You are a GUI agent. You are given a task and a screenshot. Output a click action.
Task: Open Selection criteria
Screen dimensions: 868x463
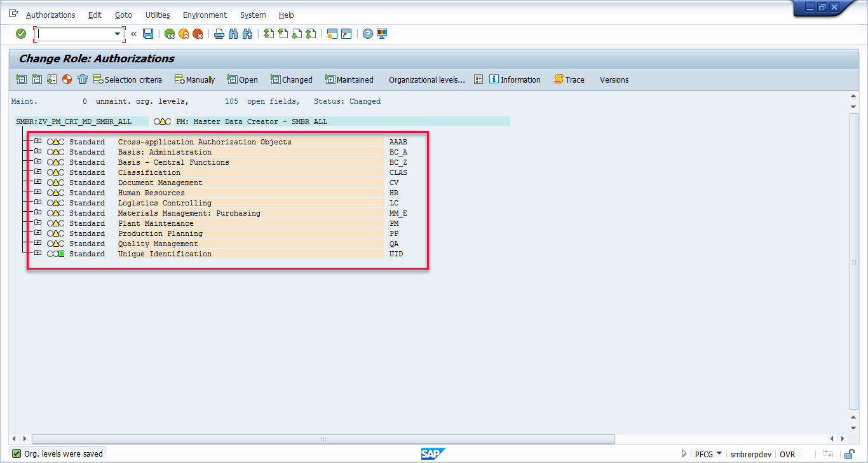coord(128,79)
